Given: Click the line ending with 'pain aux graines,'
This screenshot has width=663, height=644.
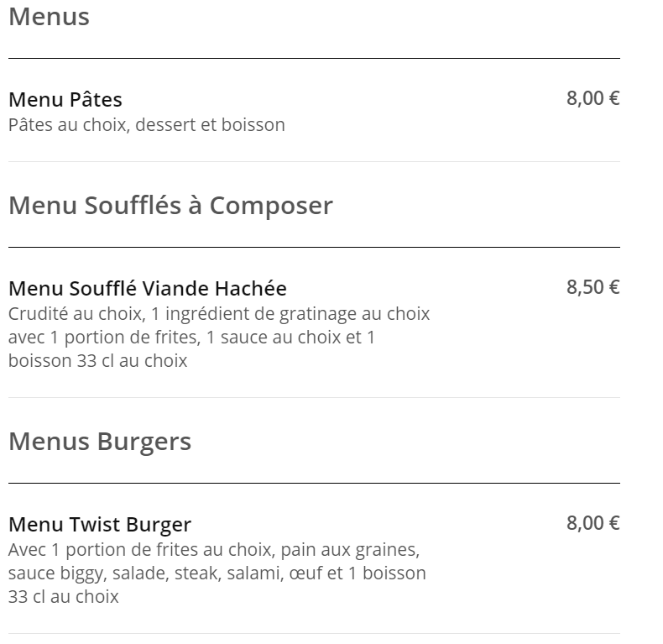Looking at the screenshot, I should coord(214,550).
